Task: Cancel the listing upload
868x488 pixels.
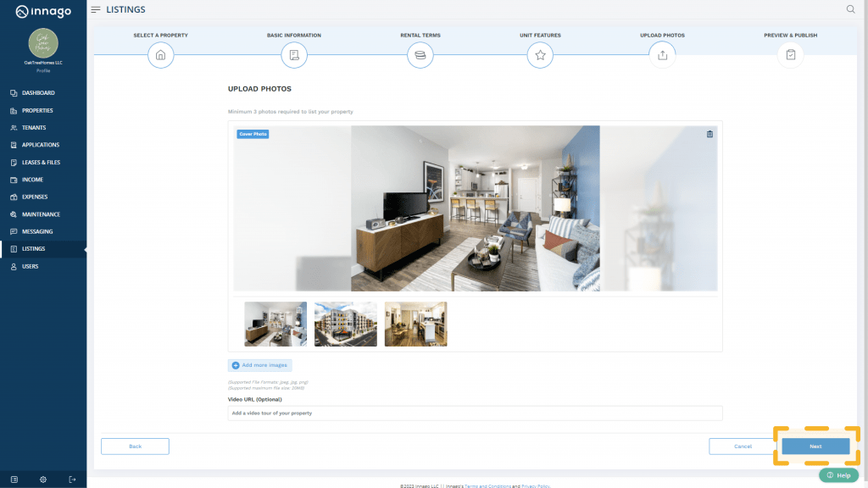Action: tap(743, 446)
